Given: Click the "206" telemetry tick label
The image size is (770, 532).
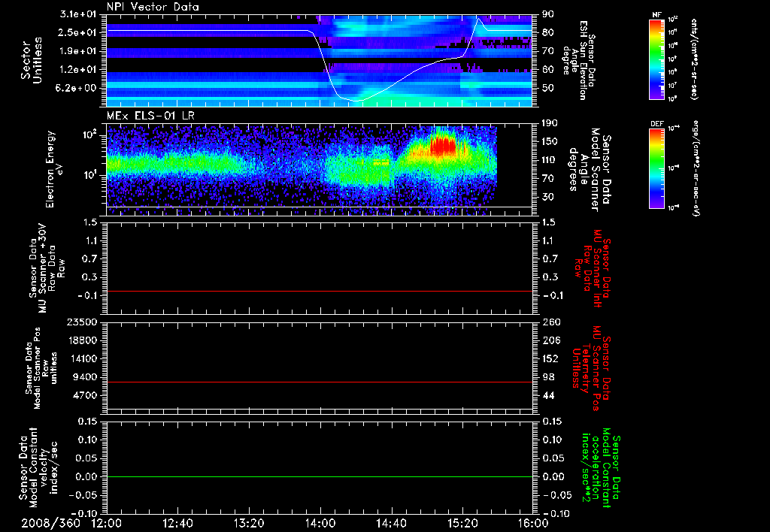Looking at the screenshot, I should tap(550, 340).
